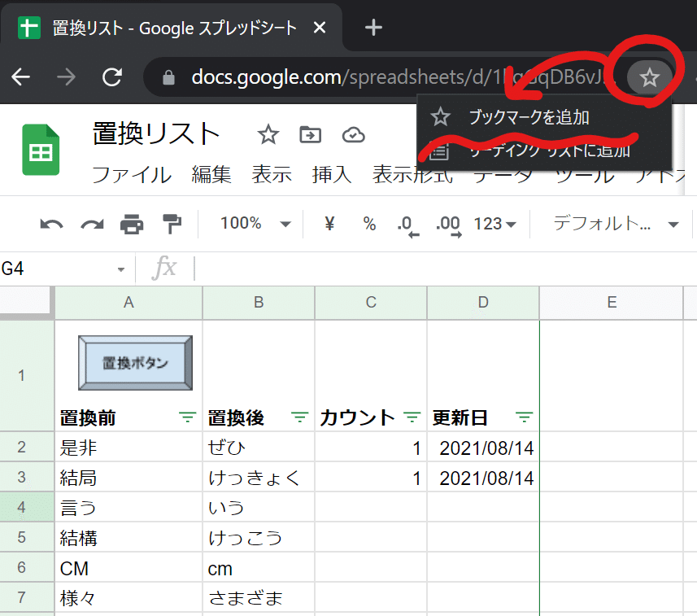Click the URL in the address bar
The height and width of the screenshot is (616, 697).
click(403, 77)
